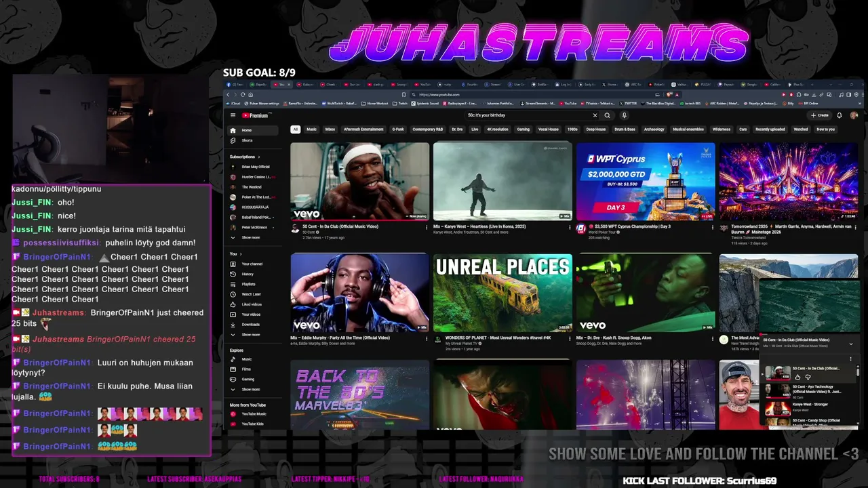Open Downloads in the sidebar
868x488 pixels.
(252, 324)
